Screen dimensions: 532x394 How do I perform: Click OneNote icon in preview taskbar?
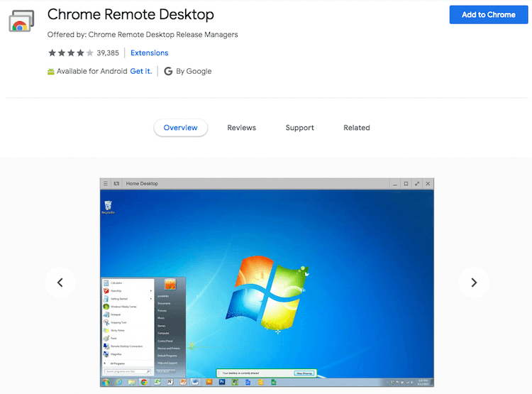pyautogui.click(x=170, y=383)
